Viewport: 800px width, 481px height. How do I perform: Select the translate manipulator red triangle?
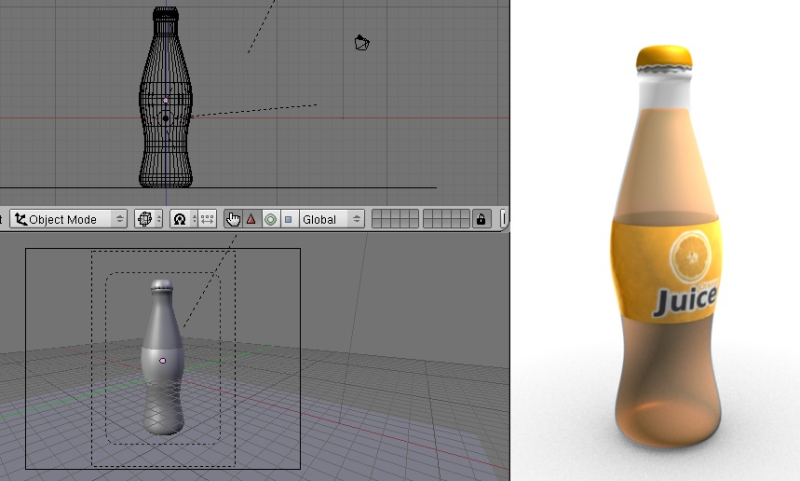coord(251,219)
